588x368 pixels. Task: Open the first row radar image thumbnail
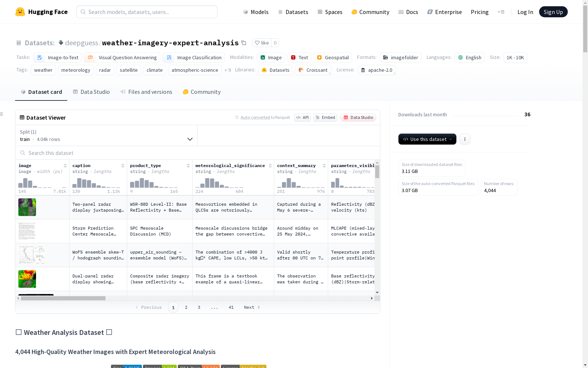27,207
